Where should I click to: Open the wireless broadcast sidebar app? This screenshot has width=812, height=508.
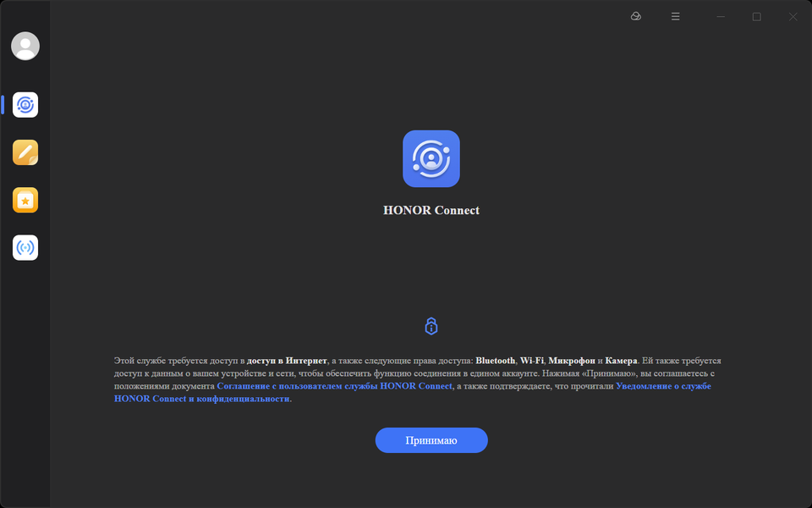click(x=25, y=248)
